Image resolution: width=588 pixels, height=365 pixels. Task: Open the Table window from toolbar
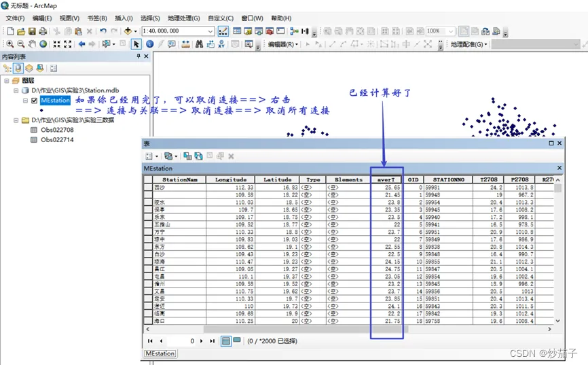click(x=237, y=31)
